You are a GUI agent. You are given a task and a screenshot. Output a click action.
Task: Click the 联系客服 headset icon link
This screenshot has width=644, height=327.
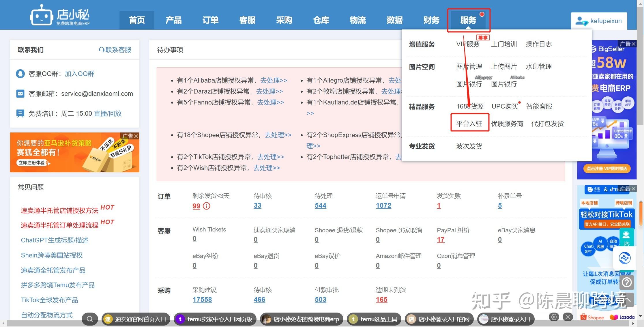coord(115,50)
